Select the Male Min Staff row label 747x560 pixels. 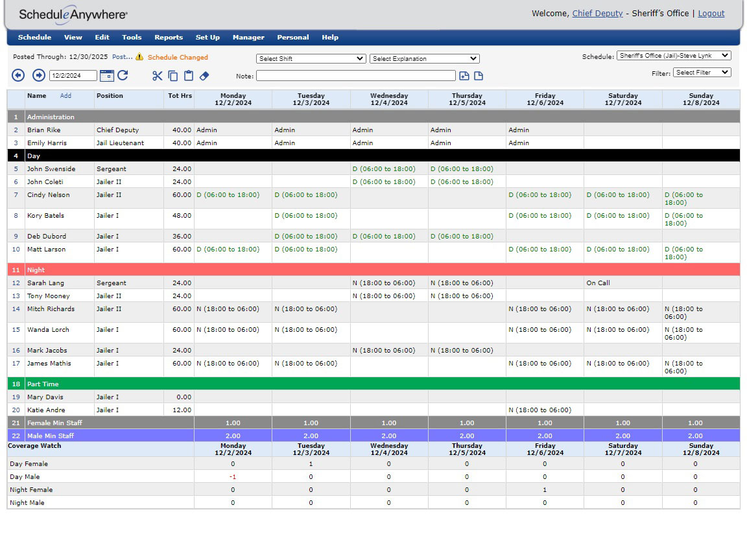pyautogui.click(x=51, y=436)
